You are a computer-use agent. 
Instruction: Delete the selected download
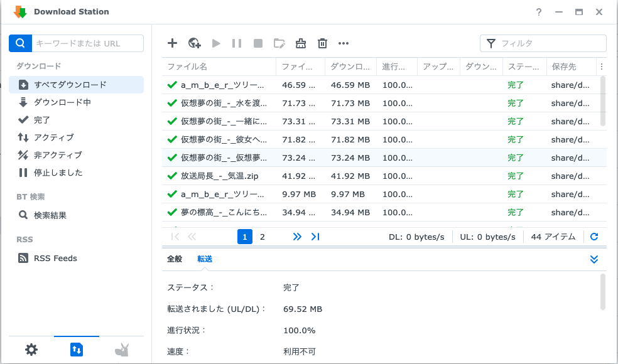322,43
